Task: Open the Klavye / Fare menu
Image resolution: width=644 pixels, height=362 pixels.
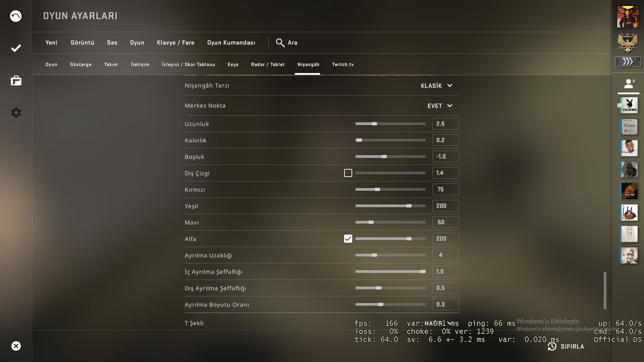Action: coord(175,43)
